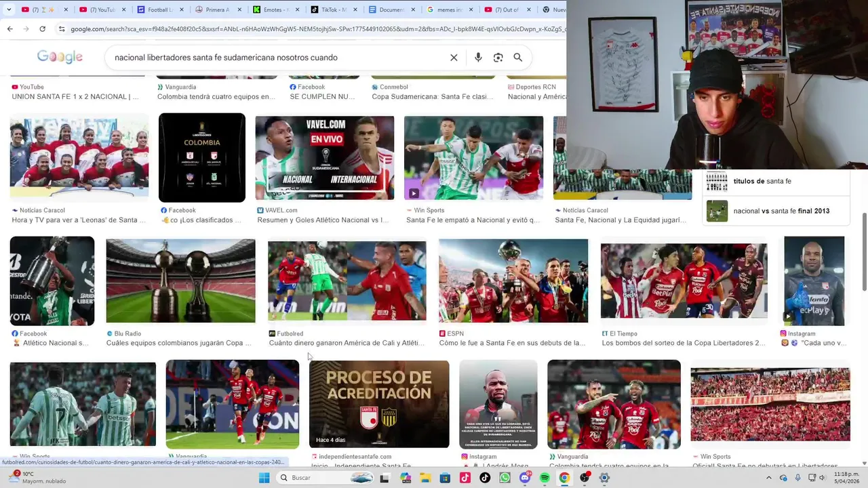Open OneDrive cloud tray icon
868x488 pixels.
[783, 478]
